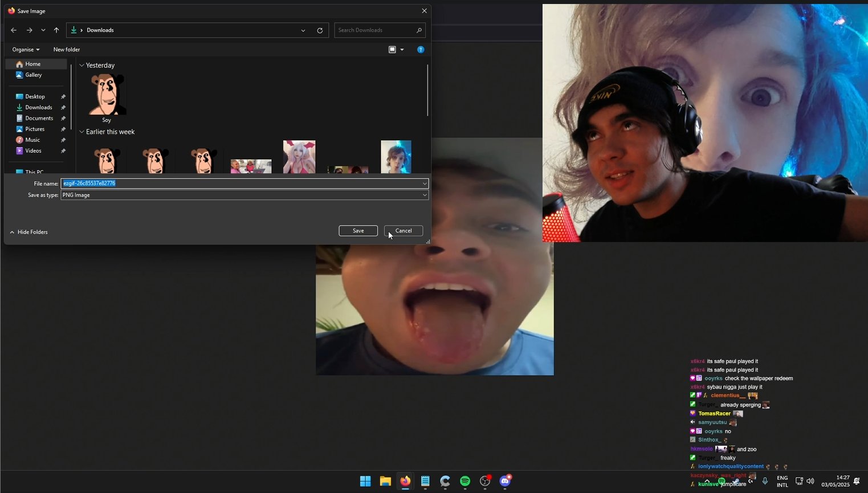Screen dimensions: 868x493
Task: Open the volume tray icon
Action: click(810, 481)
